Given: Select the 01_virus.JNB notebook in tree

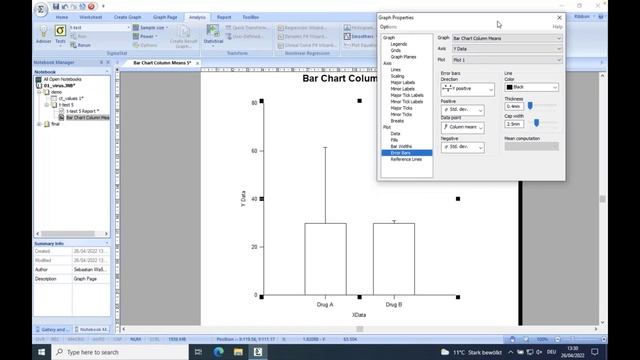Looking at the screenshot, I should pyautogui.click(x=60, y=86).
